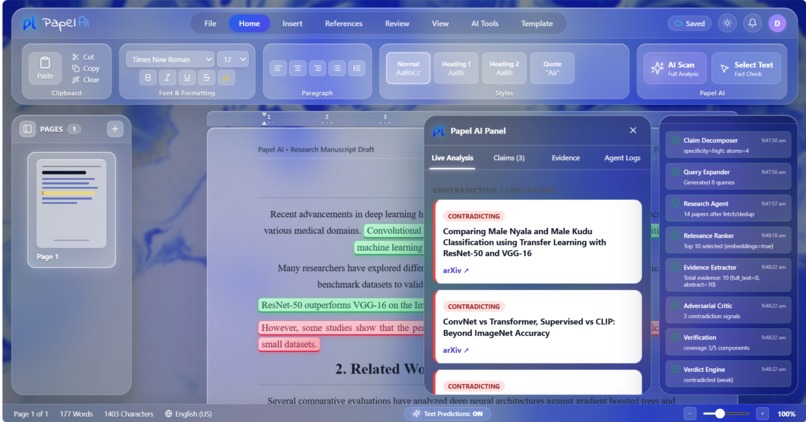This screenshot has height=422, width=806.
Task: Click the Claim Decomposer log entry
Action: (x=728, y=145)
